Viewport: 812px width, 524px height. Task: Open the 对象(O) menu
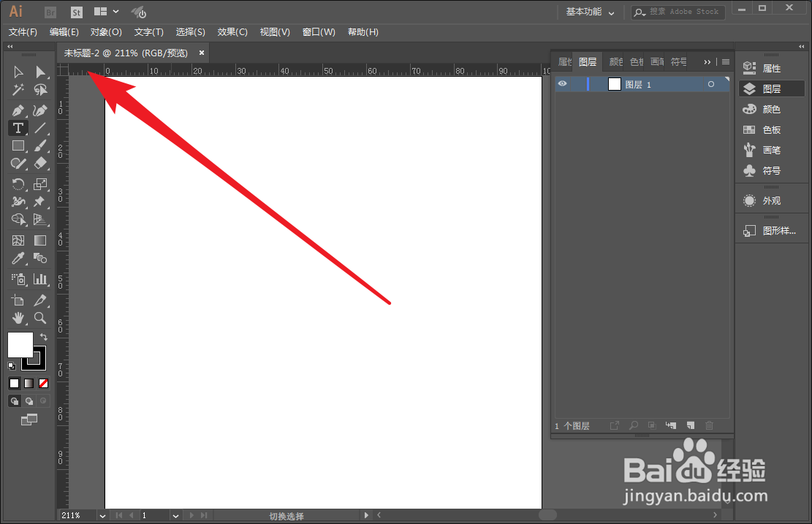(x=106, y=32)
